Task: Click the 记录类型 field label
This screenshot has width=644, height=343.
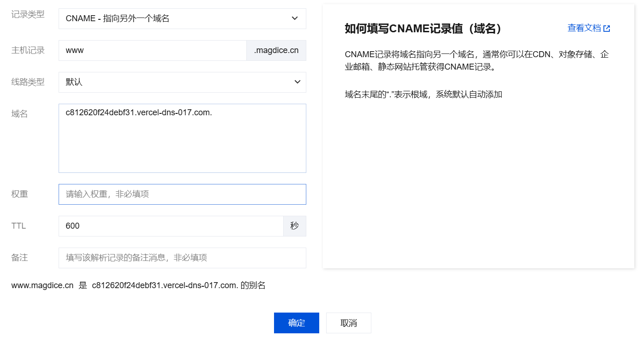Action: [28, 14]
